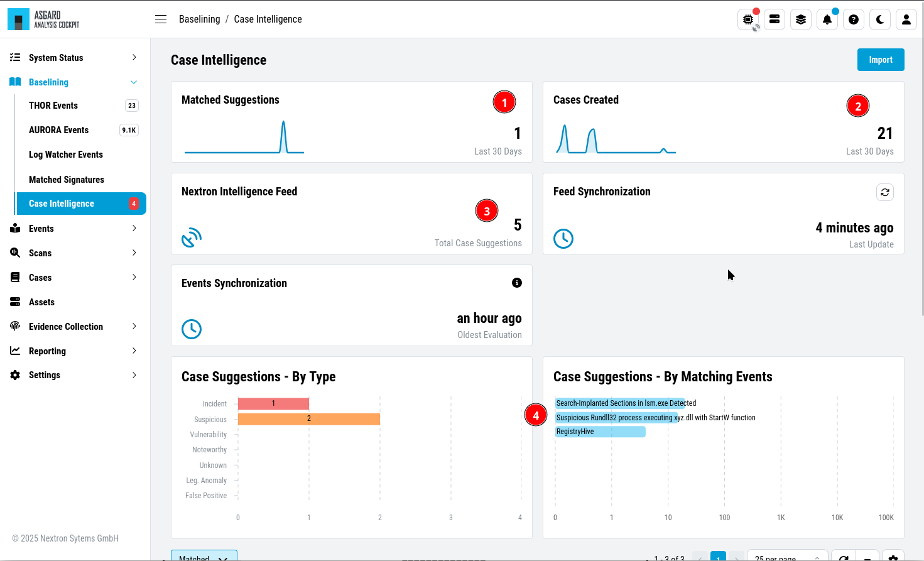Click the Cases sidebar icon
Image resolution: width=924 pixels, height=561 pixels.
click(x=15, y=277)
